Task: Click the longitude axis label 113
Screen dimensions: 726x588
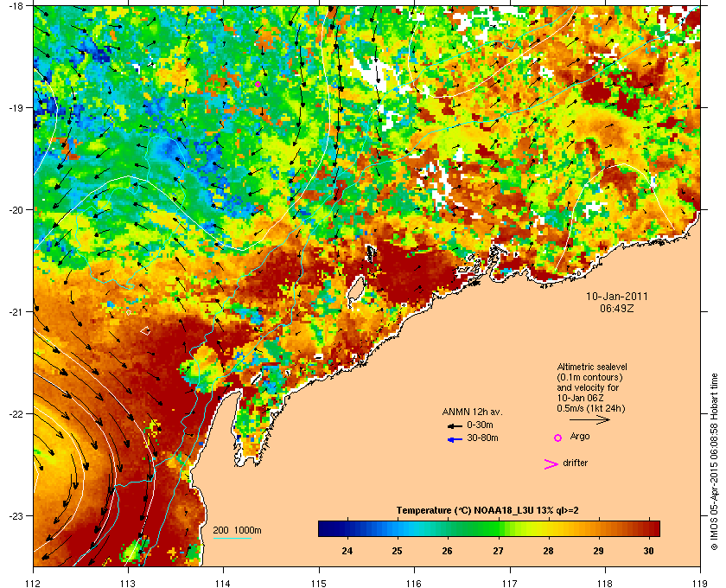Action: tap(128, 583)
